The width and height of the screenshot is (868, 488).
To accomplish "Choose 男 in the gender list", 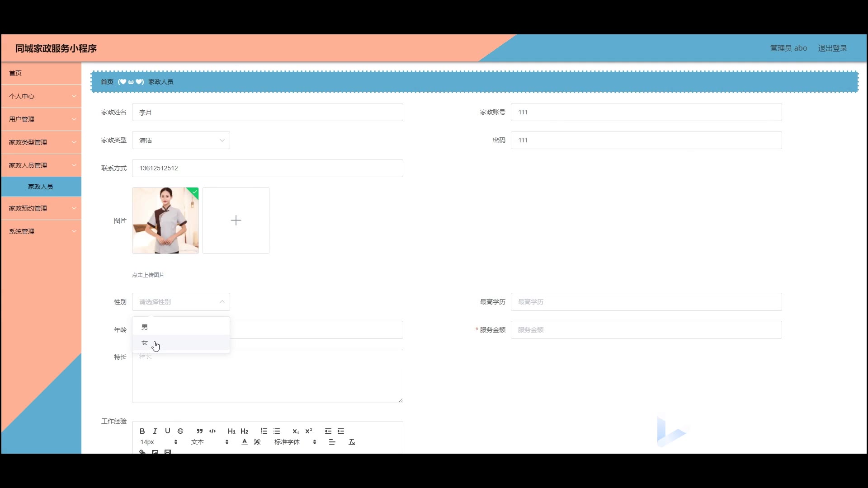I will [x=181, y=327].
